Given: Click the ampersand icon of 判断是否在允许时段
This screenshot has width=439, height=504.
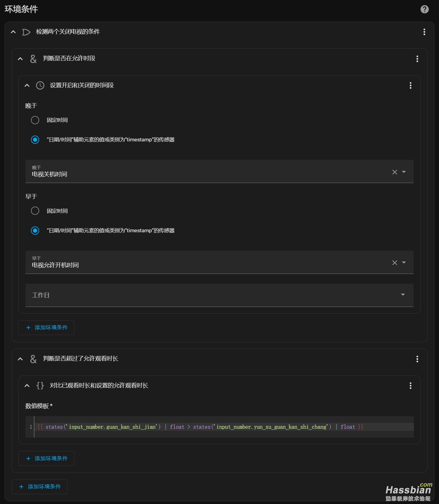Looking at the screenshot, I should coord(33,59).
